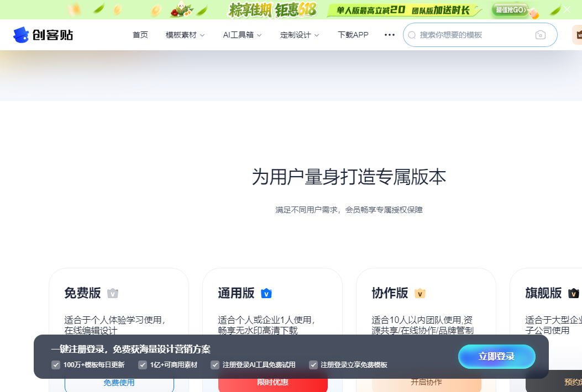Click the 免费使用 button

[x=119, y=383]
